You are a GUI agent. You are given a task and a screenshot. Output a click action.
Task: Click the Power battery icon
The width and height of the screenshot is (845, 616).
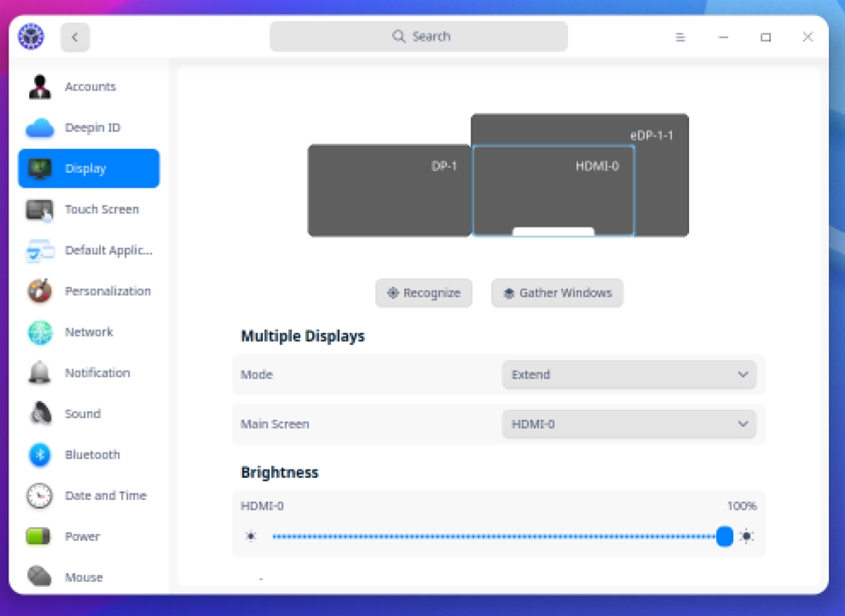38,536
